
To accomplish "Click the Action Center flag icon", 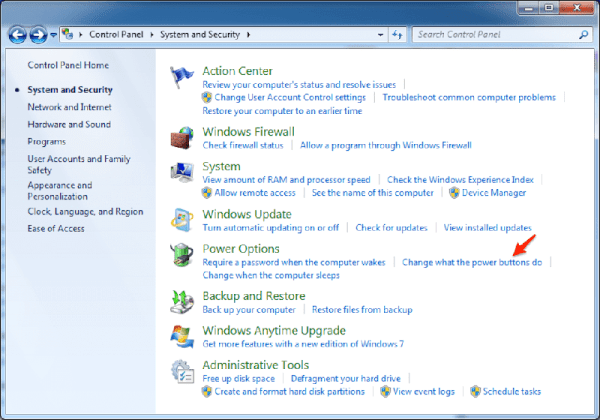I will pos(183,77).
